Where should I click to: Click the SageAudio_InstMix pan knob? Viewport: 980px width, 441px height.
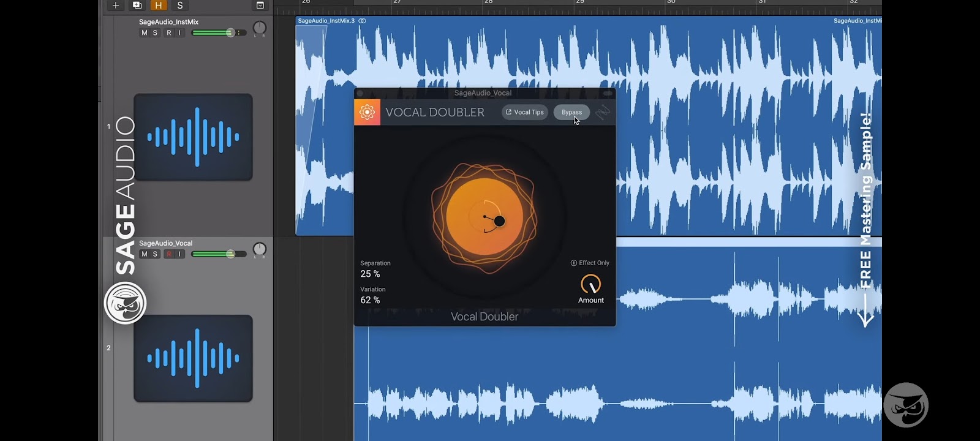[x=260, y=28]
